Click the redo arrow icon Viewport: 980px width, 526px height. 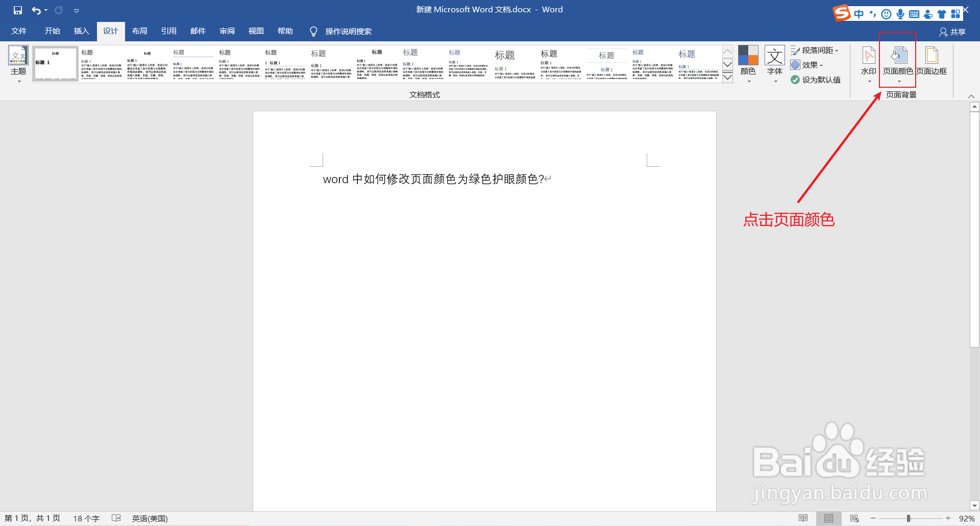(59, 10)
